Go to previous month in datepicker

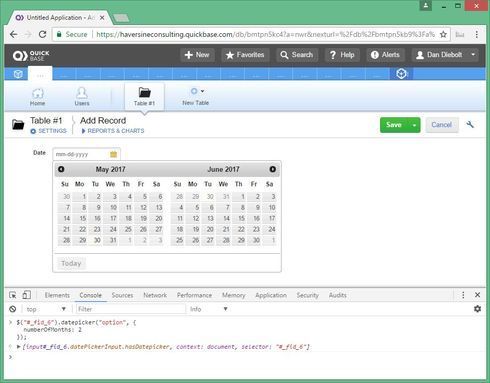[x=61, y=169]
